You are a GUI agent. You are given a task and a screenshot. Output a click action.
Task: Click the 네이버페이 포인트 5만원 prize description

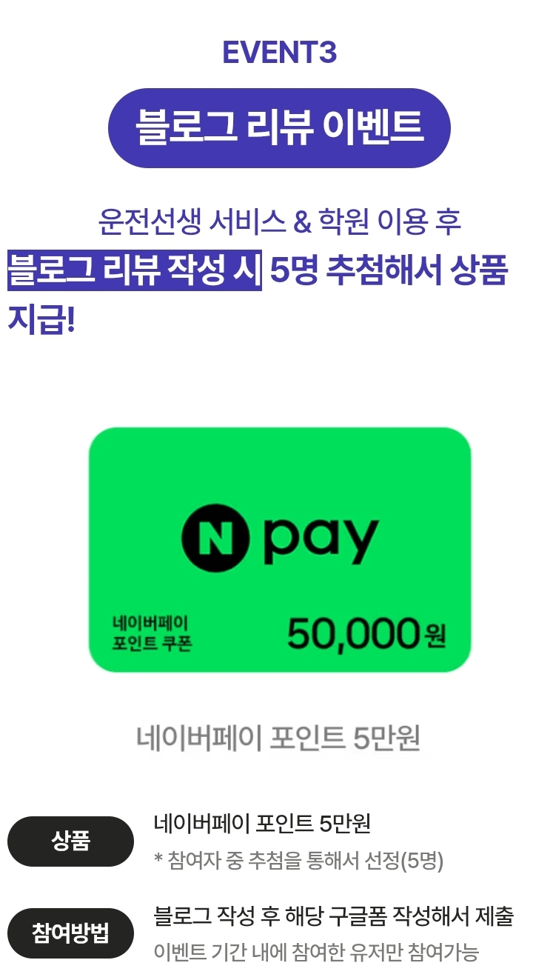point(262,824)
